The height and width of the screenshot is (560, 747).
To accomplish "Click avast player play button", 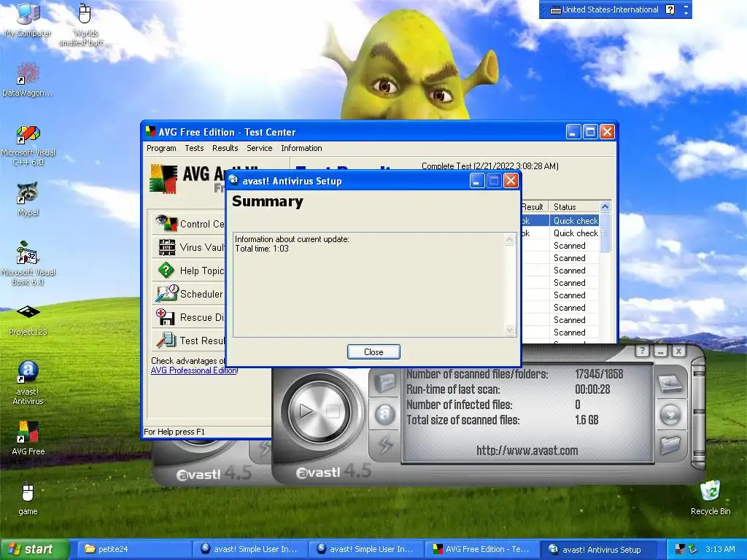I will [306, 411].
